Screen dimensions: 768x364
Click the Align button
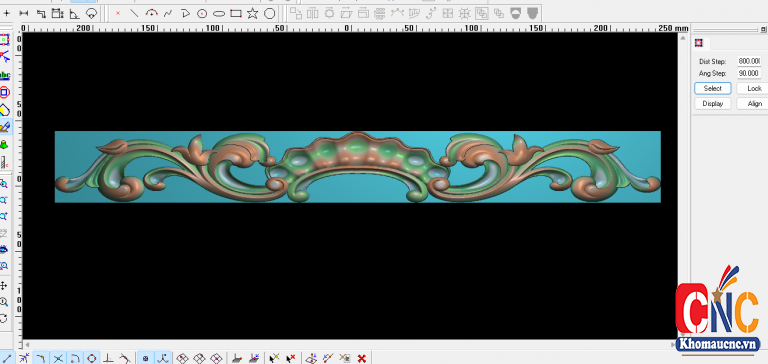[x=754, y=104]
